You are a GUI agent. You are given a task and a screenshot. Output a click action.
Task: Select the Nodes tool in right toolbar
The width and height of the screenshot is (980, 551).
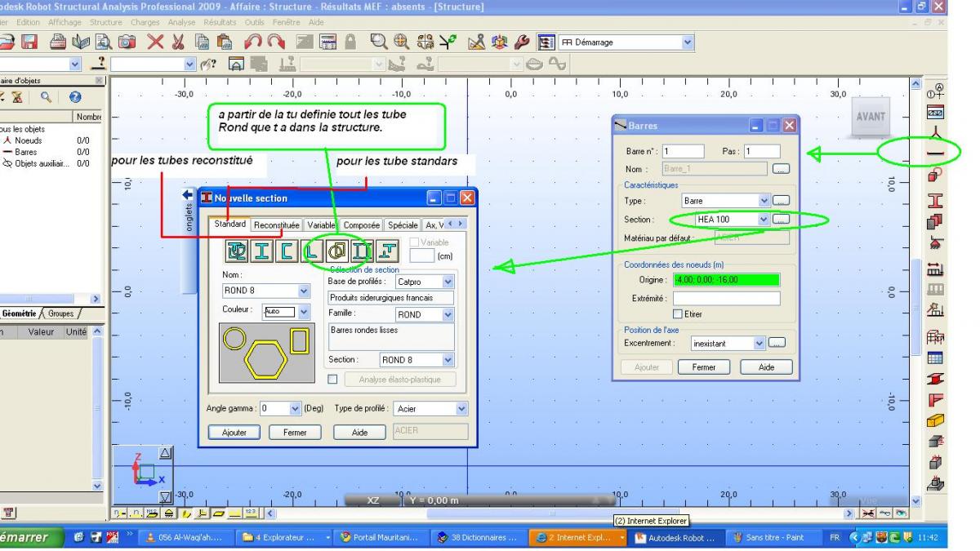pyautogui.click(x=936, y=132)
